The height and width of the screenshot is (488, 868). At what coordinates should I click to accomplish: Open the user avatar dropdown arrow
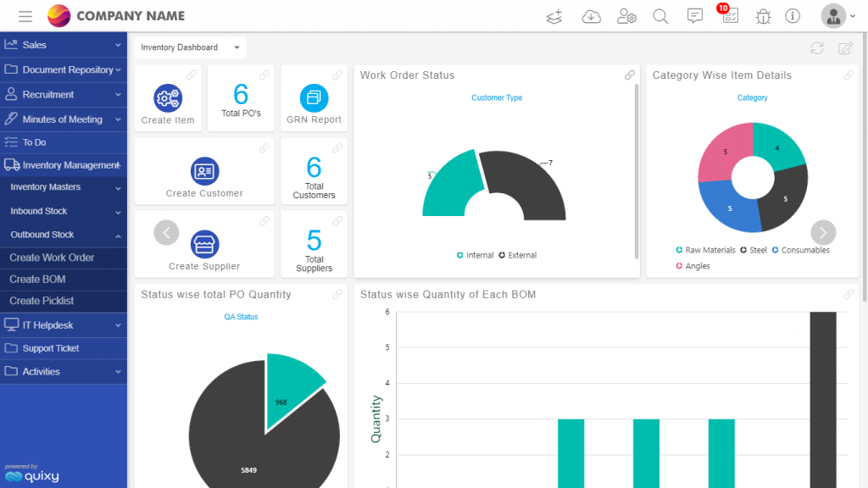[x=853, y=16]
